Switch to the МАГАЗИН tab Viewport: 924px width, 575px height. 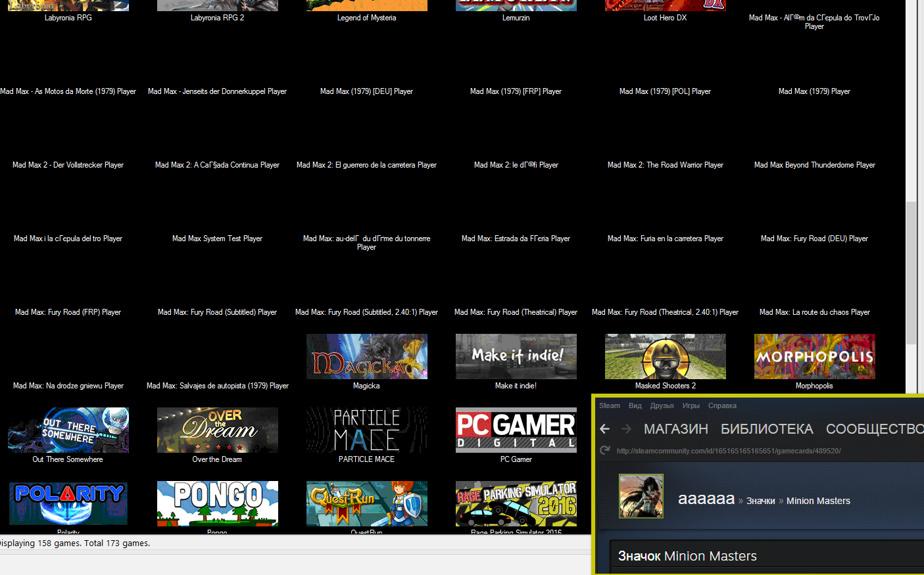(x=676, y=429)
